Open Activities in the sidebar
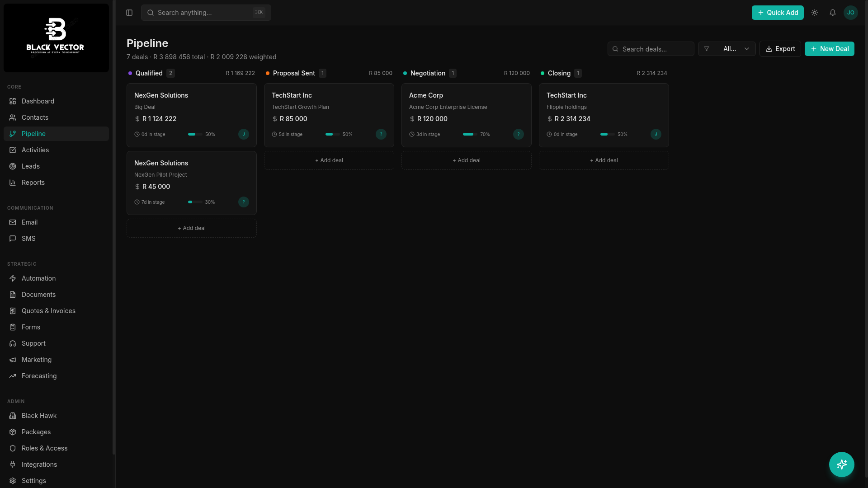The width and height of the screenshot is (868, 488). (56, 150)
